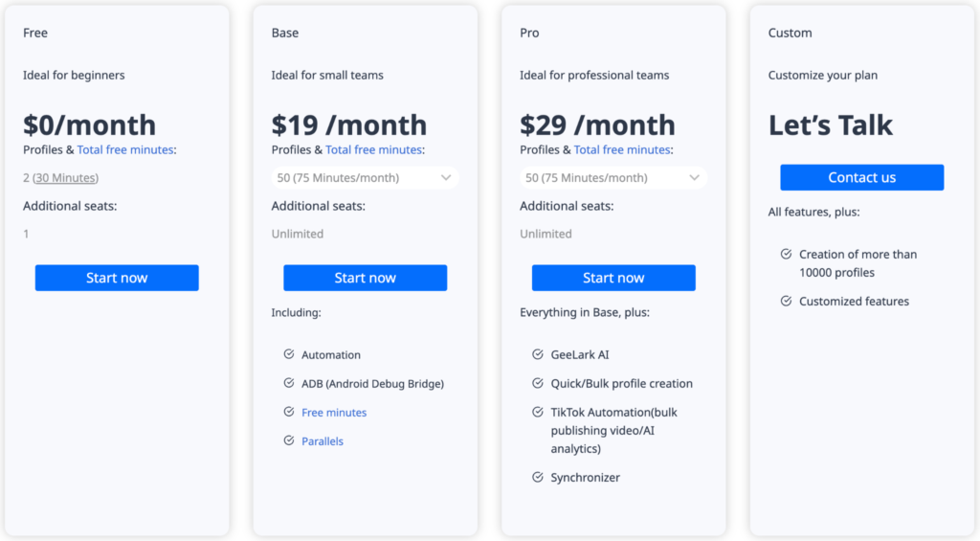Click the check icon next to Customized features
The width and height of the screenshot is (980, 541).
pyautogui.click(x=786, y=301)
